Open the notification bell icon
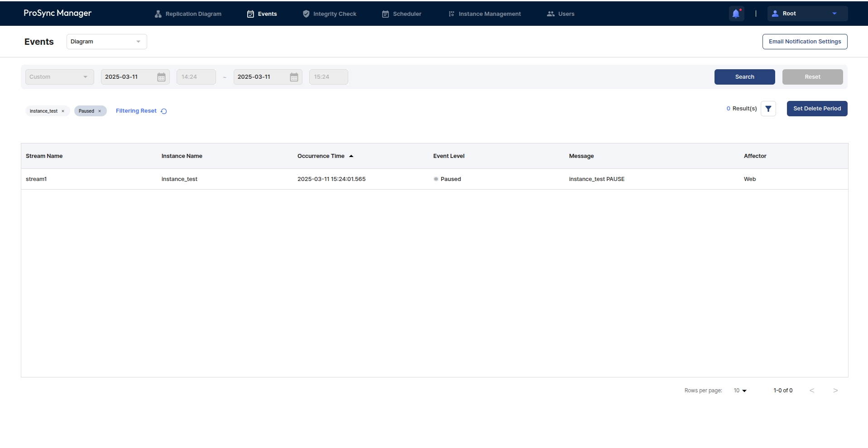Image resolution: width=868 pixels, height=448 pixels. (x=736, y=14)
